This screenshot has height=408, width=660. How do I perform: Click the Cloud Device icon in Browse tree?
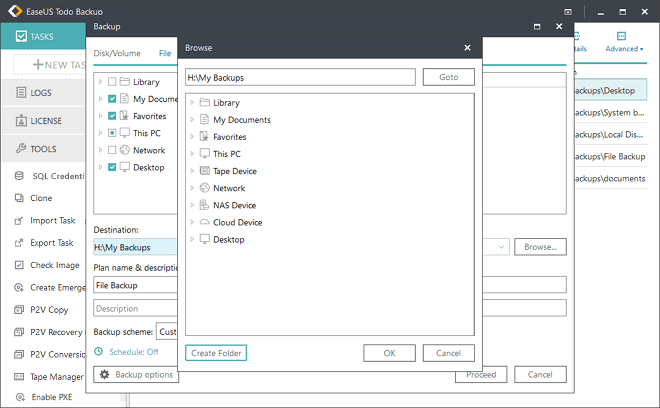(x=205, y=222)
